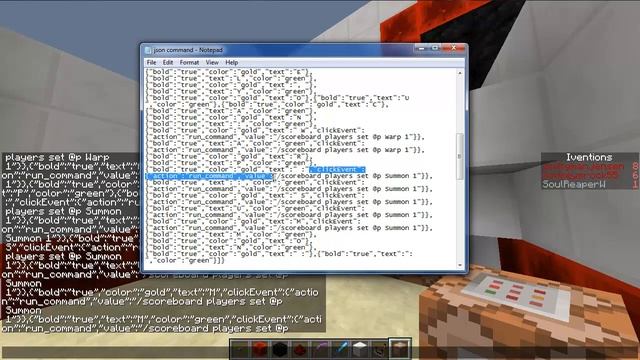Click the highlighted "action":"run_command" selection in Notepad
Screen dimensions: 640x360
(209, 176)
